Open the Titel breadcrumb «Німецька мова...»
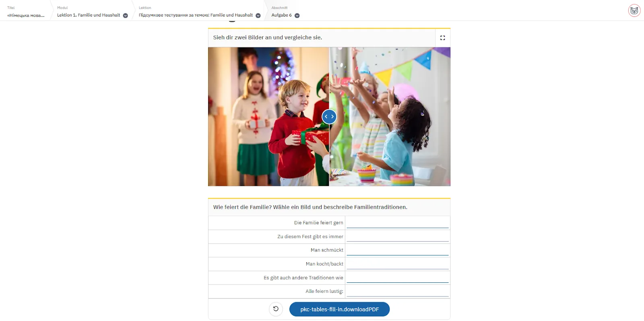 (26, 15)
